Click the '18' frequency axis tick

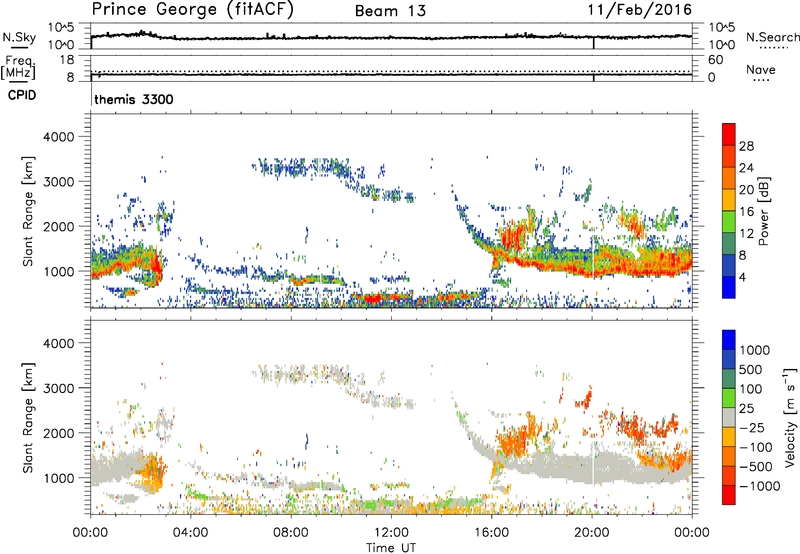coord(67,60)
